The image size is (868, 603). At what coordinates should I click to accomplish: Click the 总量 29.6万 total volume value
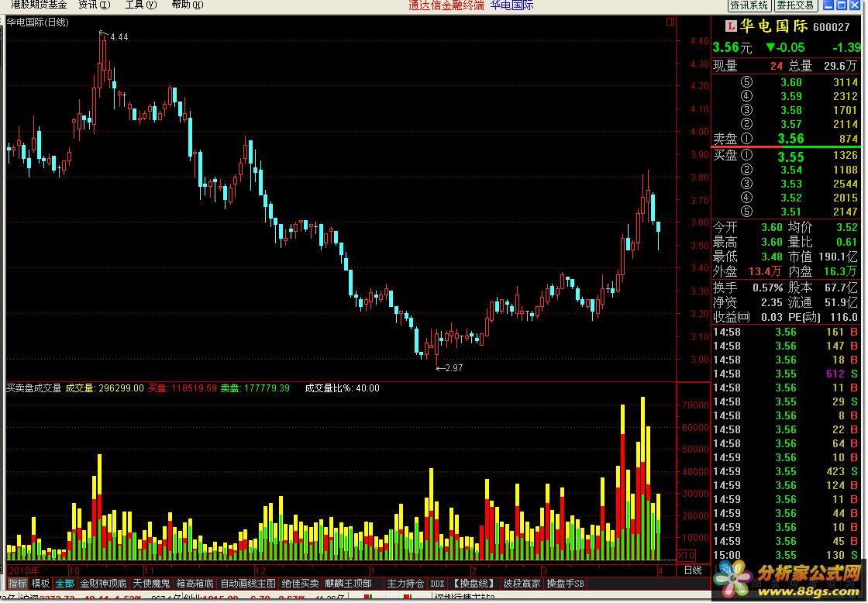(x=840, y=66)
